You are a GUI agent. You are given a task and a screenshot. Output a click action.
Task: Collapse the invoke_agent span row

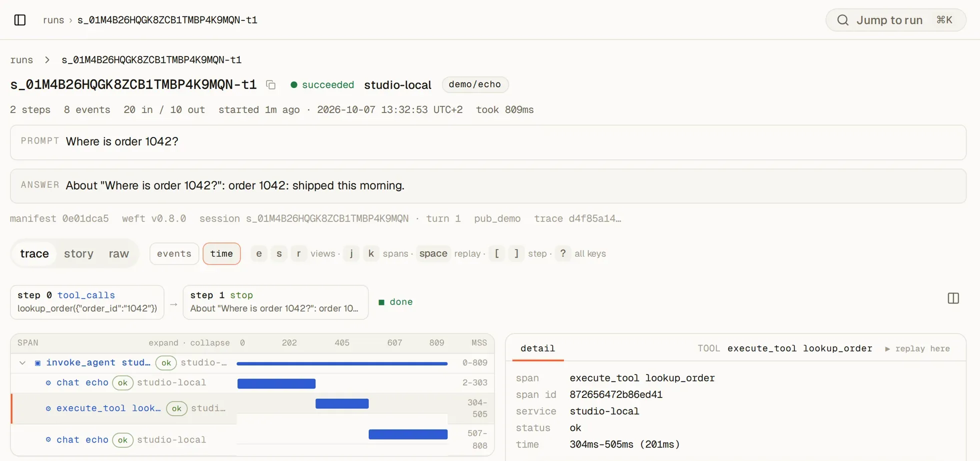pos(22,363)
